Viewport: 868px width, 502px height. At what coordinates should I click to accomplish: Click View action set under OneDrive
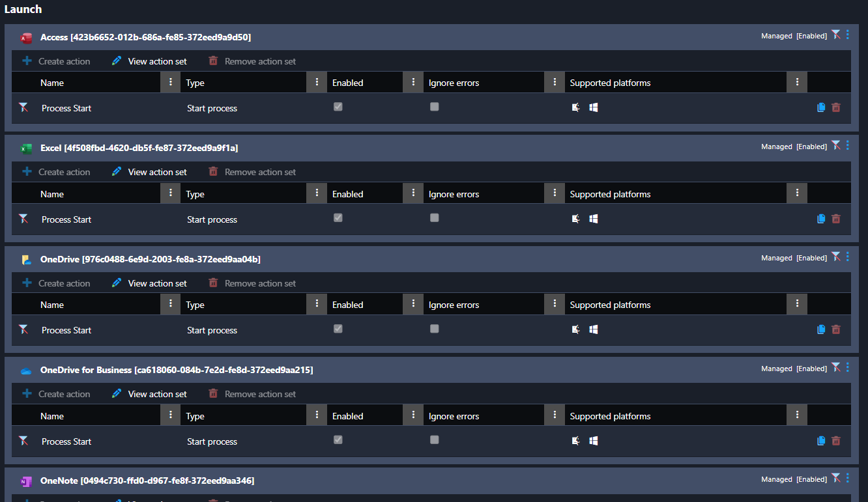[x=149, y=283]
